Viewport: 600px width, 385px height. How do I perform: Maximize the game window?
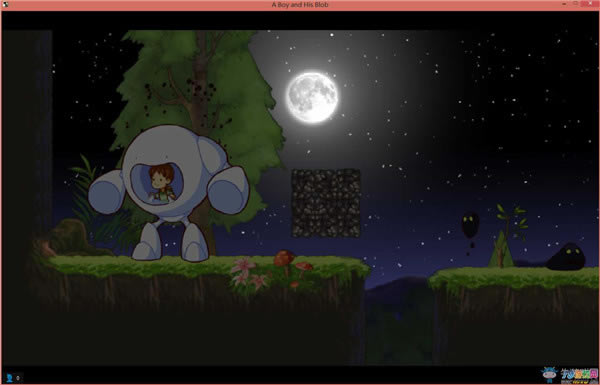575,4
